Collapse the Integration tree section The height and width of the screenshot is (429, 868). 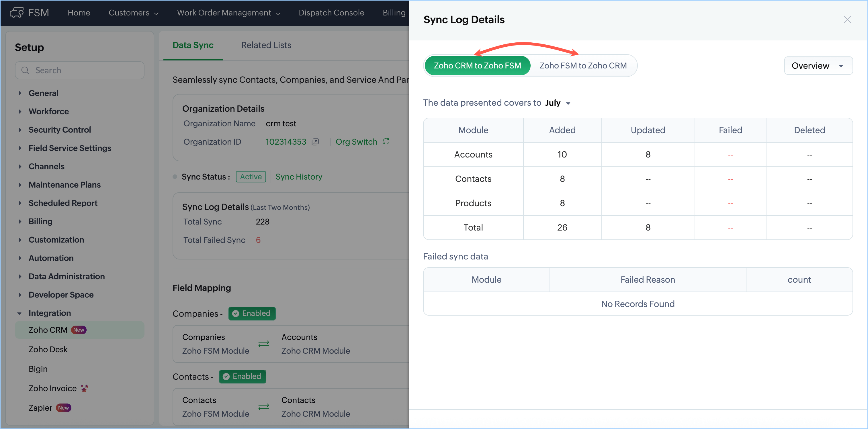[19, 313]
